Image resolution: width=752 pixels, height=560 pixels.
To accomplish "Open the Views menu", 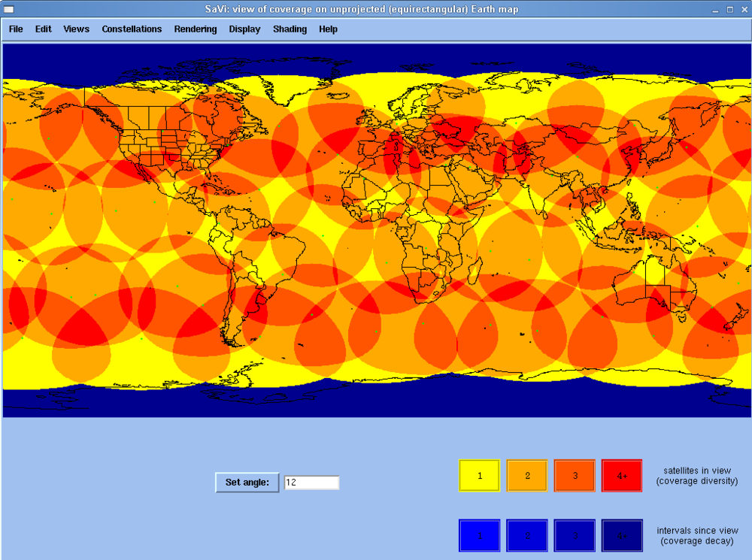I will [76, 29].
